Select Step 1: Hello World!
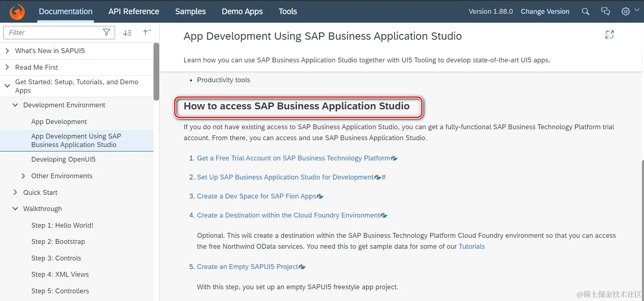 62,225
